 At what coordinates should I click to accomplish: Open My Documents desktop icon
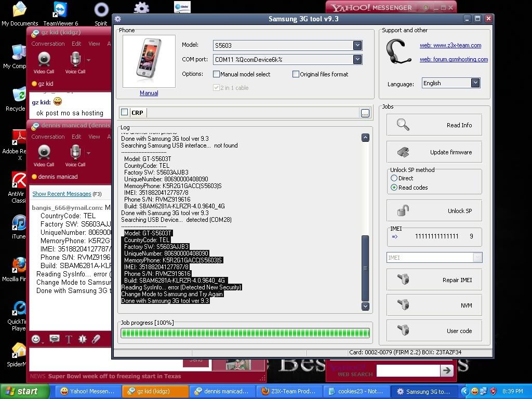(20, 14)
